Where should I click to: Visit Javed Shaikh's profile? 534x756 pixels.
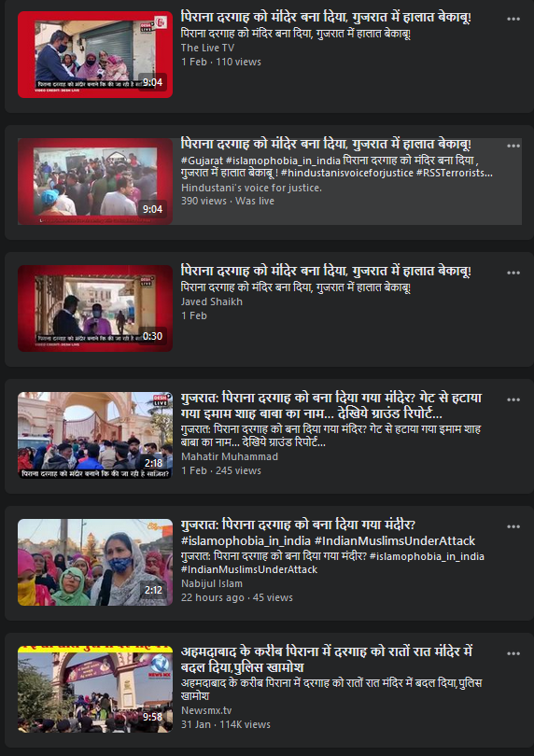212,301
